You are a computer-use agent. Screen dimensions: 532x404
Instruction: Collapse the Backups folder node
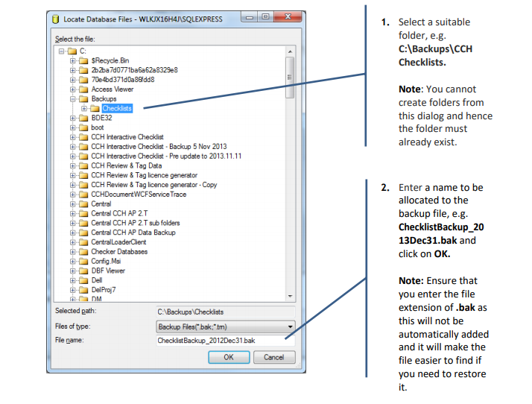tap(72, 99)
